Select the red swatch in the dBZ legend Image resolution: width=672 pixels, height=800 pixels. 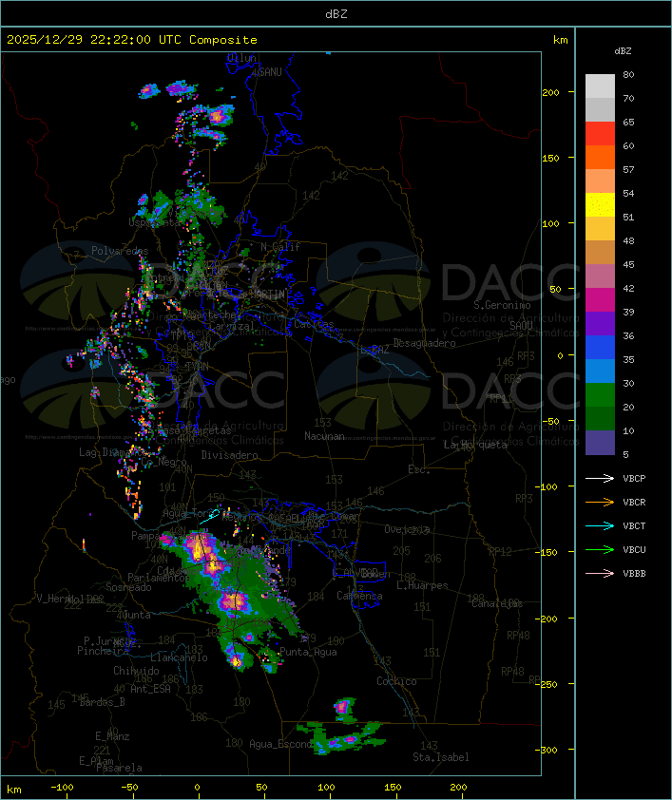tap(600, 134)
